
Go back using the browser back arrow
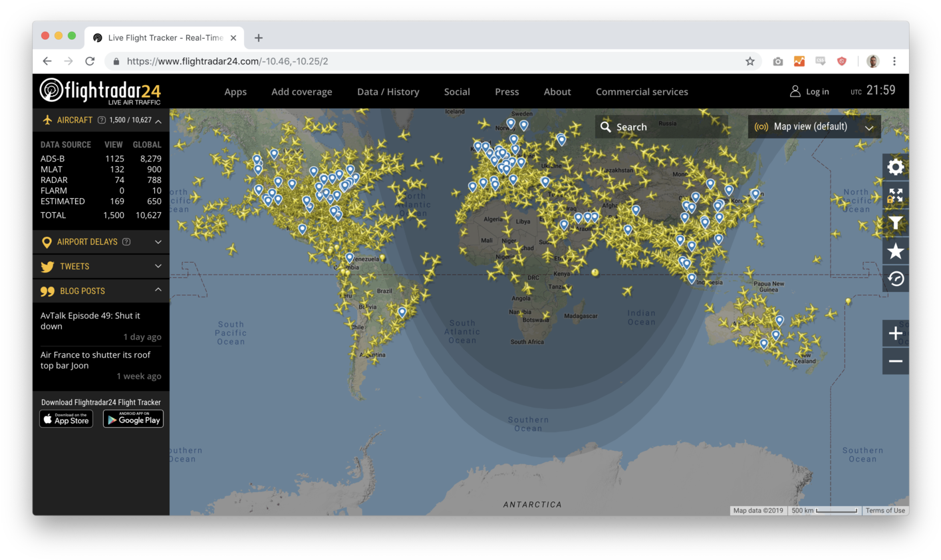coord(47,61)
